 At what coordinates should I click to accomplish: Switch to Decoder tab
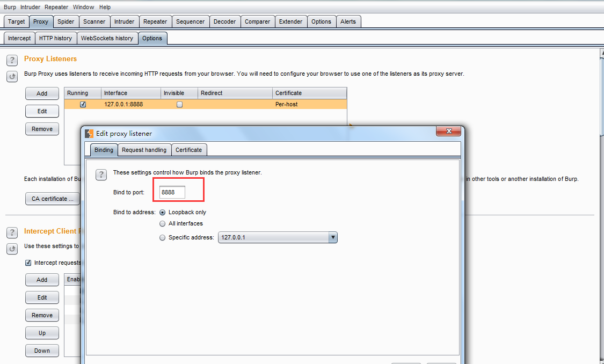[x=224, y=21]
